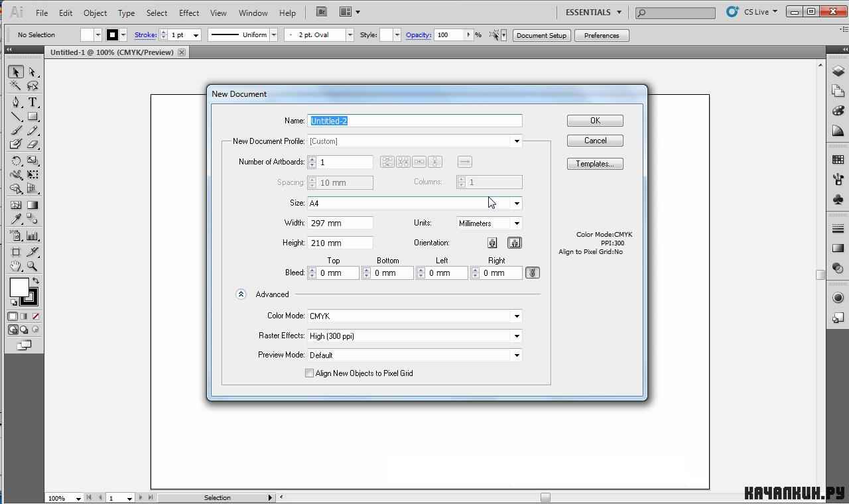The height and width of the screenshot is (504, 849).
Task: Open the File menu
Action: pos(41,13)
